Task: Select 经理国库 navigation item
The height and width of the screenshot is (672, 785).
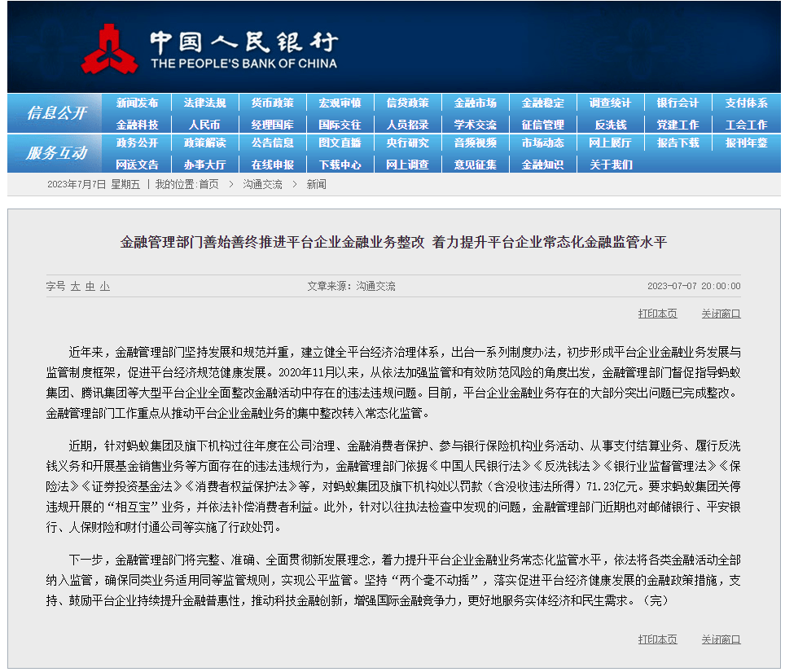Action: [272, 125]
